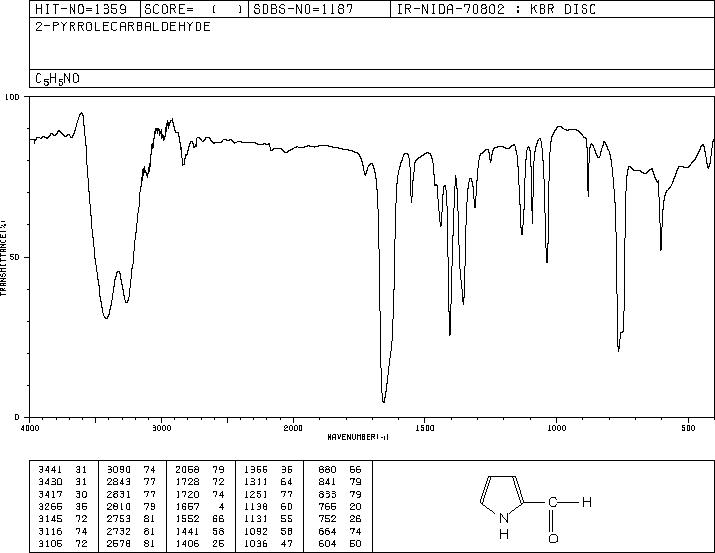Click the SDBS-NO=1187 header field
The height and width of the screenshot is (553, 715).
coord(304,9)
